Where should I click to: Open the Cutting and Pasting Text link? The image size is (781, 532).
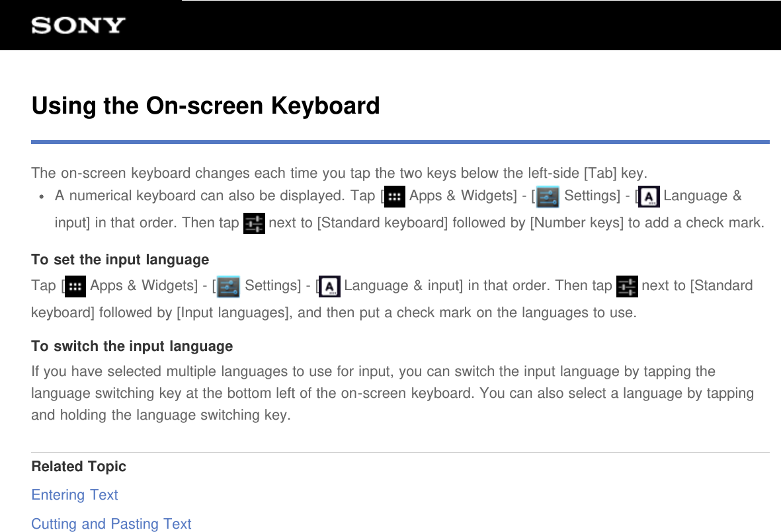tap(111, 523)
